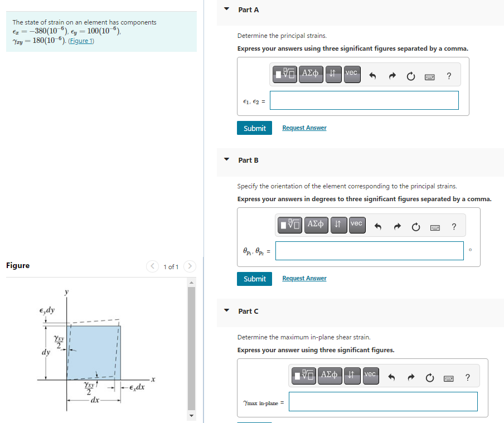Request Answer for Part A
This screenshot has width=504, height=423.
tap(304, 128)
